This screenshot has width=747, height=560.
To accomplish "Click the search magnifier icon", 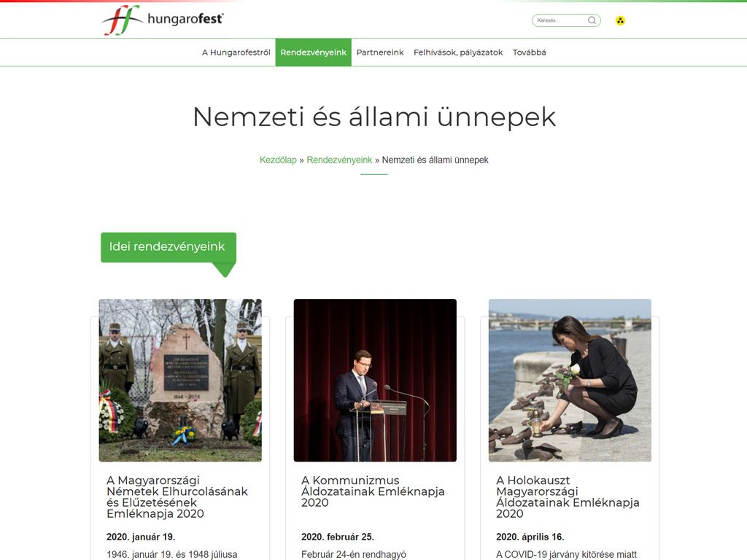I will 592,20.
